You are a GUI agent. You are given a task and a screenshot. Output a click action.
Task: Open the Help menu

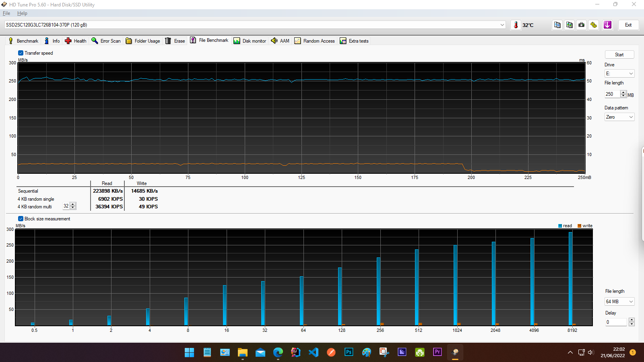pyautogui.click(x=22, y=13)
